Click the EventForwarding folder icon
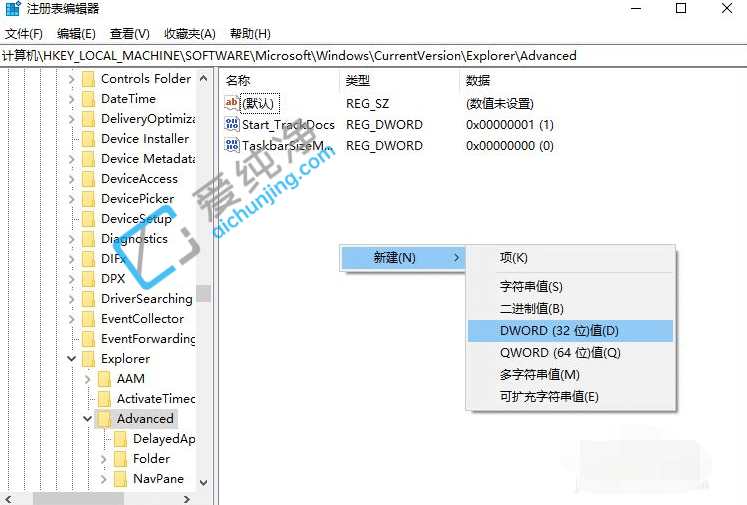Viewport: 747px width, 505px height. click(88, 339)
